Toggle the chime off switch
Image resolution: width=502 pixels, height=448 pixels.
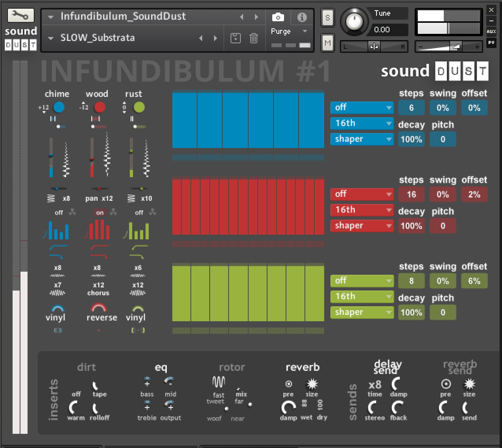point(59,213)
